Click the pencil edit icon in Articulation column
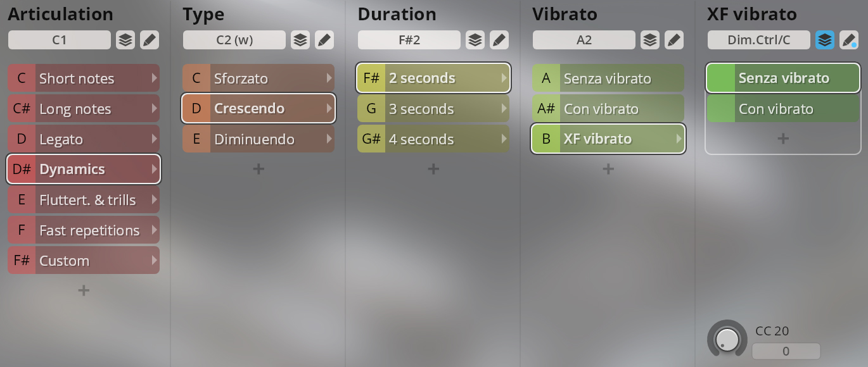Viewport: 868px width, 367px height. [150, 40]
